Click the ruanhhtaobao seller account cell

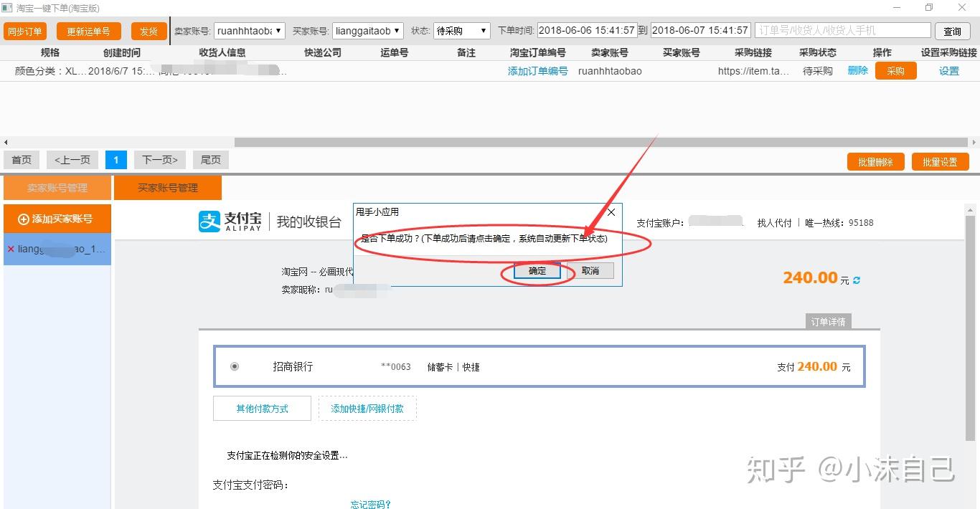point(610,71)
